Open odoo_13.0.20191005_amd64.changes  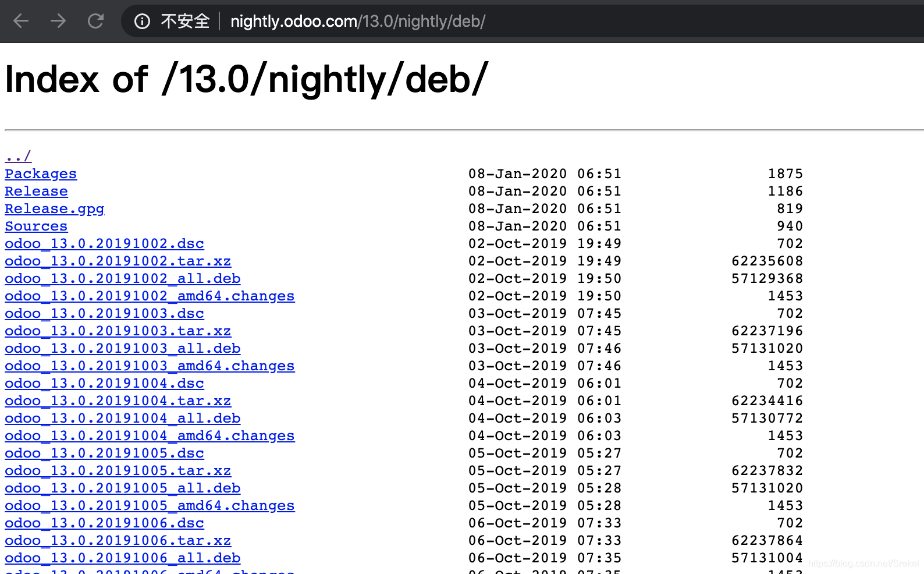pyautogui.click(x=150, y=505)
